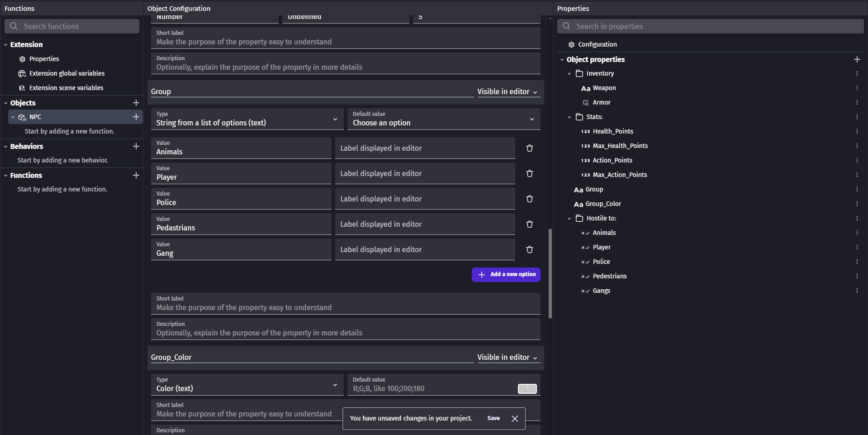Screen dimensions: 868x435
Task: Delete the Animals option value
Action: click(x=529, y=148)
